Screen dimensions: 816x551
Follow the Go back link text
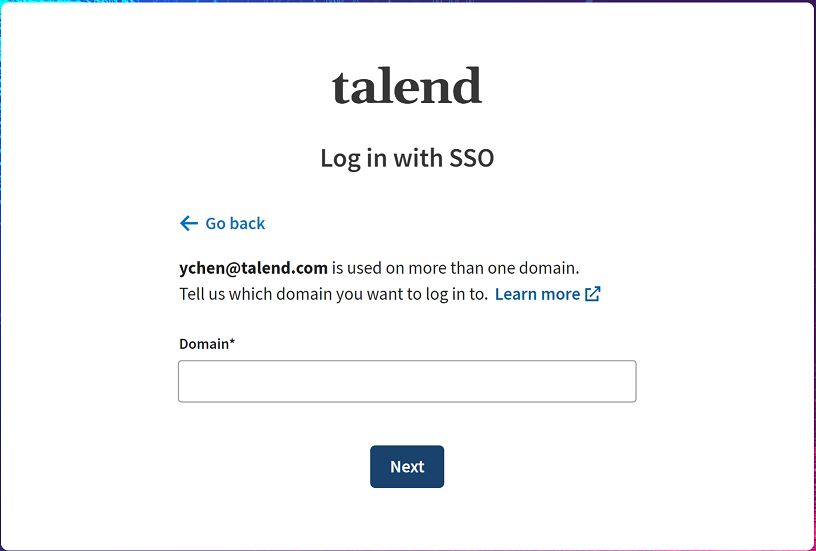pyautogui.click(x=235, y=223)
